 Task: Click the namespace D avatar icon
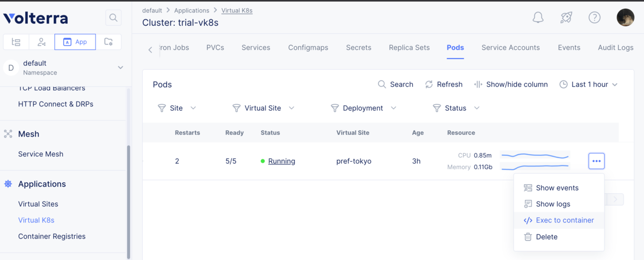[x=11, y=68]
